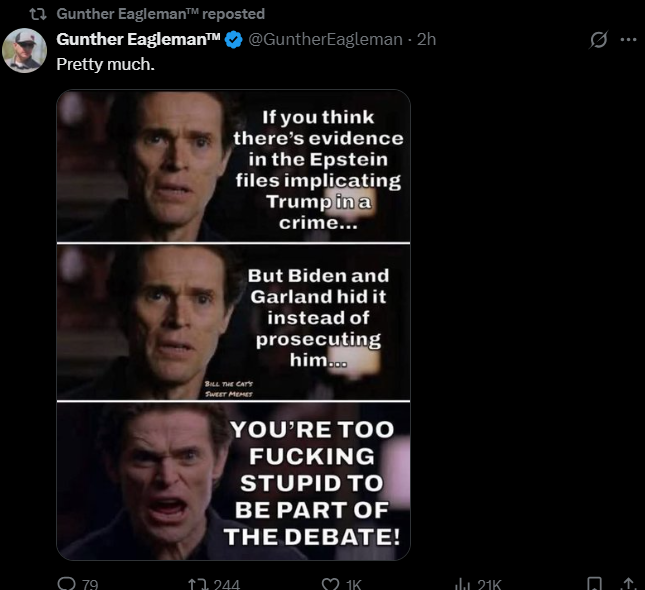Click "Gunther Eagleman reposted" label

161,14
